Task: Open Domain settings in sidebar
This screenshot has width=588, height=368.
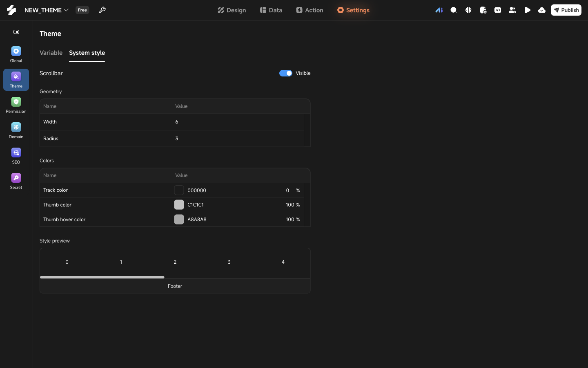Action: (x=16, y=130)
